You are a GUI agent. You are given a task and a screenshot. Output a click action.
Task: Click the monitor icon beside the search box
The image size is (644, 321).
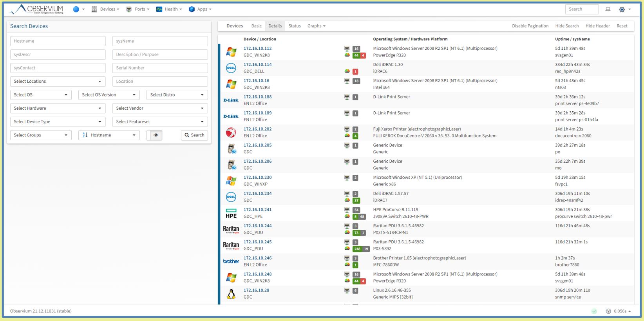[x=608, y=9]
